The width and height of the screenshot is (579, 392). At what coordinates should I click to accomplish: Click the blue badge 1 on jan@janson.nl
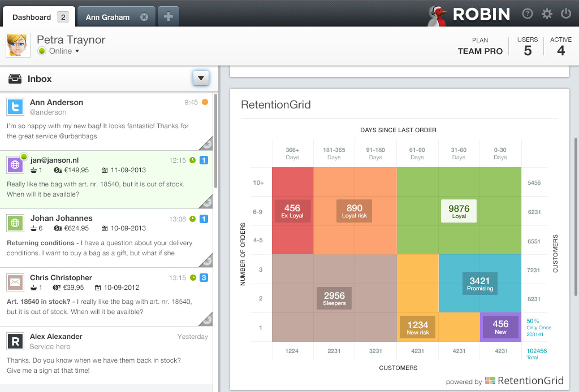tap(204, 160)
